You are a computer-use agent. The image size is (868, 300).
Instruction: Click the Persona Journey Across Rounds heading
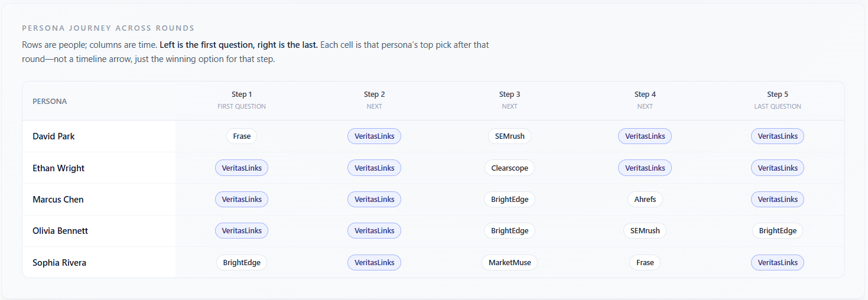pyautogui.click(x=108, y=28)
